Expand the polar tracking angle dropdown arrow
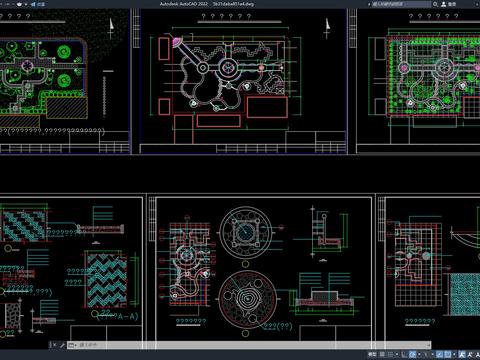This screenshot has width=480, height=360. pyautogui.click(x=419, y=354)
